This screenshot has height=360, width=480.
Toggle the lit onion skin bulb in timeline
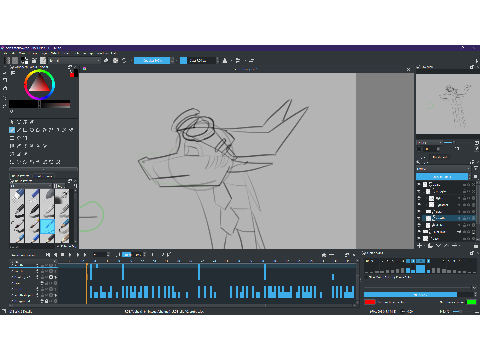coord(51,277)
